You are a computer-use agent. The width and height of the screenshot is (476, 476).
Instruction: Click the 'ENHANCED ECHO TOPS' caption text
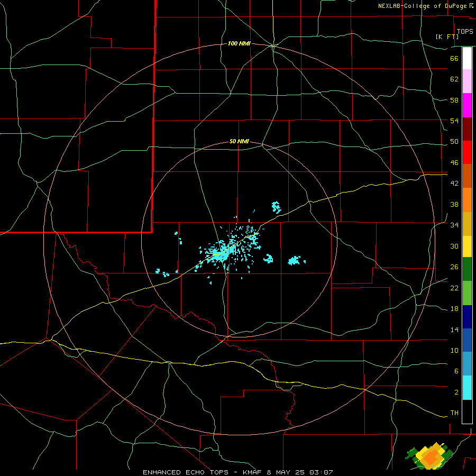186,472
